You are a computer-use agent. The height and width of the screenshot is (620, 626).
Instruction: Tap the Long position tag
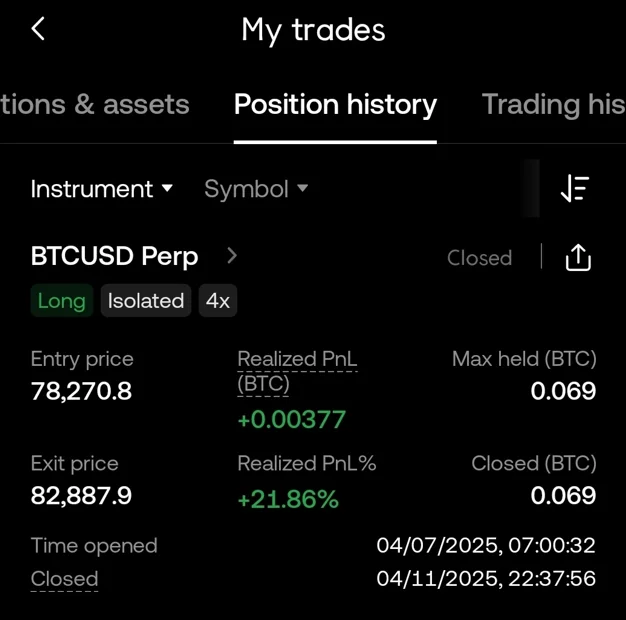click(61, 301)
